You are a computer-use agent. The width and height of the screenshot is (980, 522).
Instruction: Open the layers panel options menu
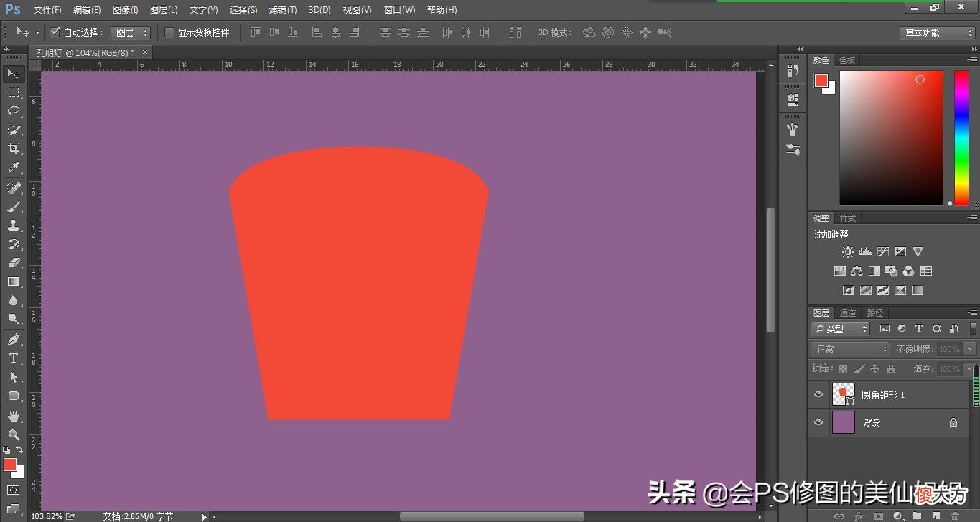coord(972,313)
